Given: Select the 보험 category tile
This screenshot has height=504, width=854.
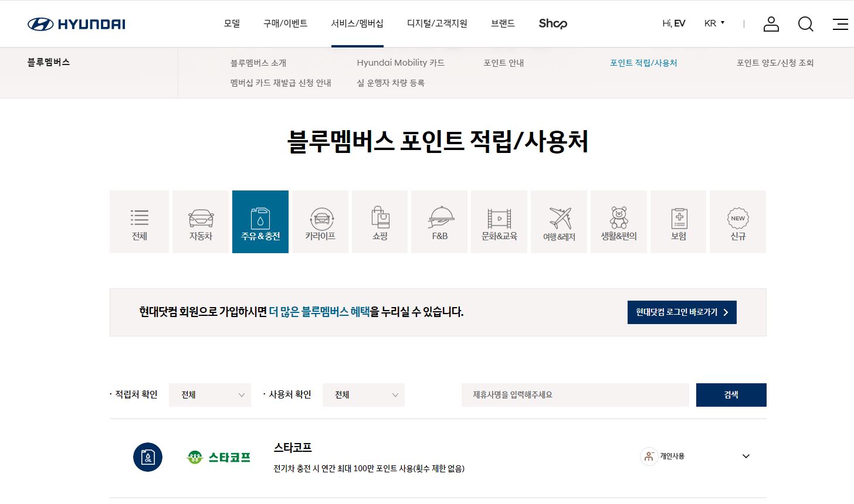Looking at the screenshot, I should tap(679, 222).
